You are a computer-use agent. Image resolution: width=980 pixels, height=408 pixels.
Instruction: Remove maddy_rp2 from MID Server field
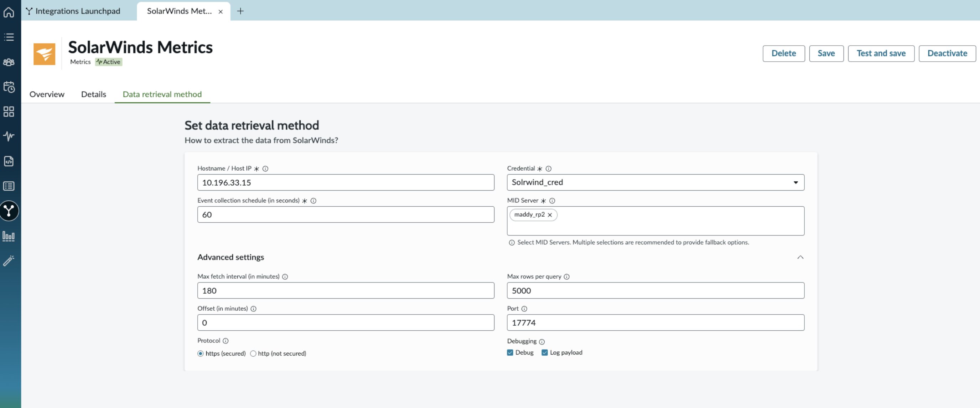coord(550,215)
